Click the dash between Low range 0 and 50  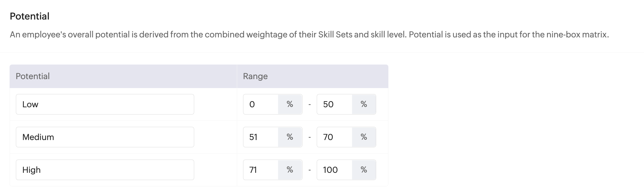click(309, 105)
